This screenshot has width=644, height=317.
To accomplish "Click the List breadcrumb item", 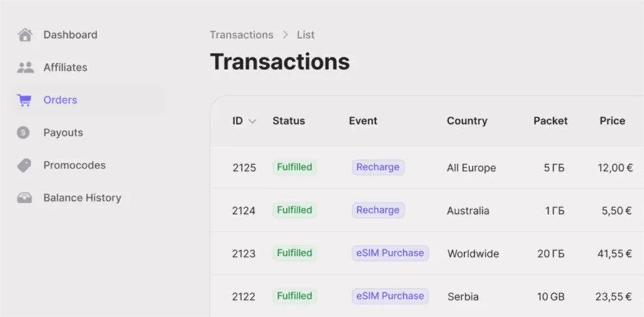I will (306, 35).
